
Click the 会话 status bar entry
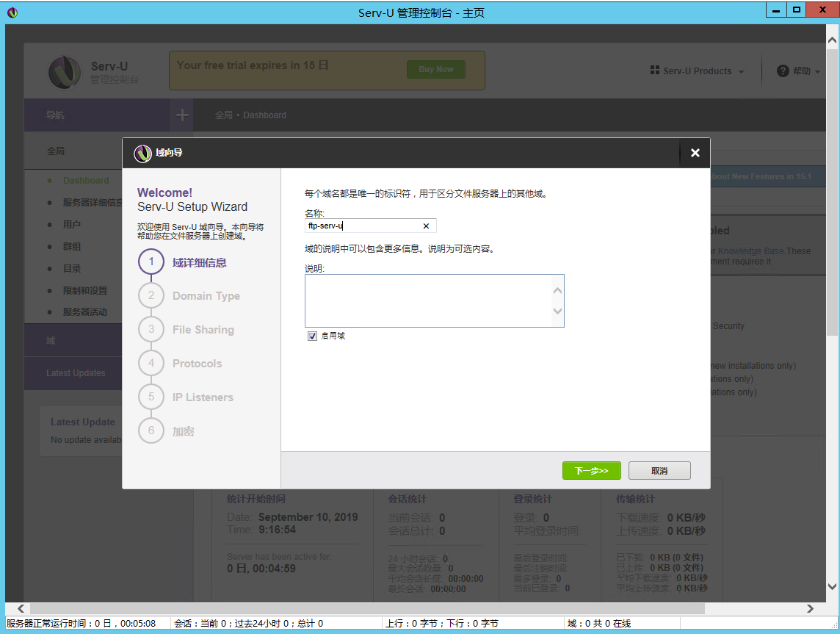pyautogui.click(x=249, y=623)
